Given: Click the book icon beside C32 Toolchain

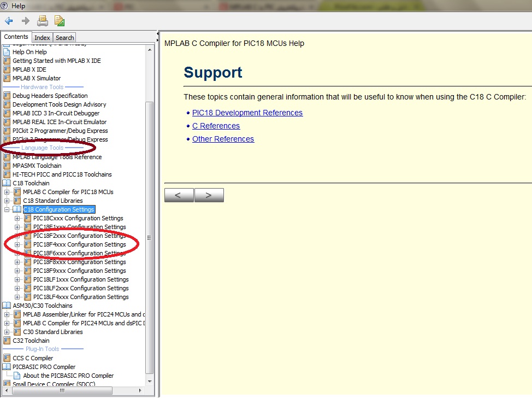Looking at the screenshot, I should click(x=7, y=341).
